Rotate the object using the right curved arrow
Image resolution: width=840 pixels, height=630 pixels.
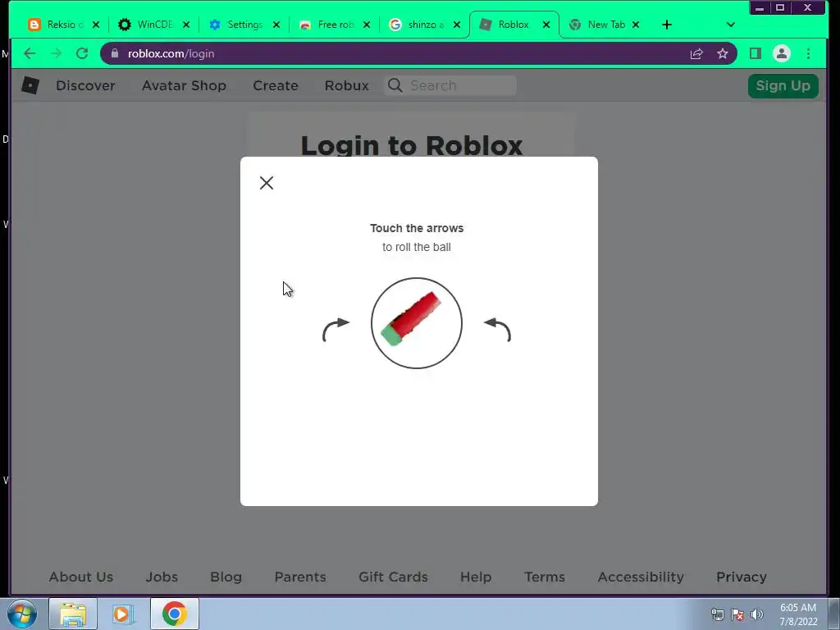tap(497, 330)
